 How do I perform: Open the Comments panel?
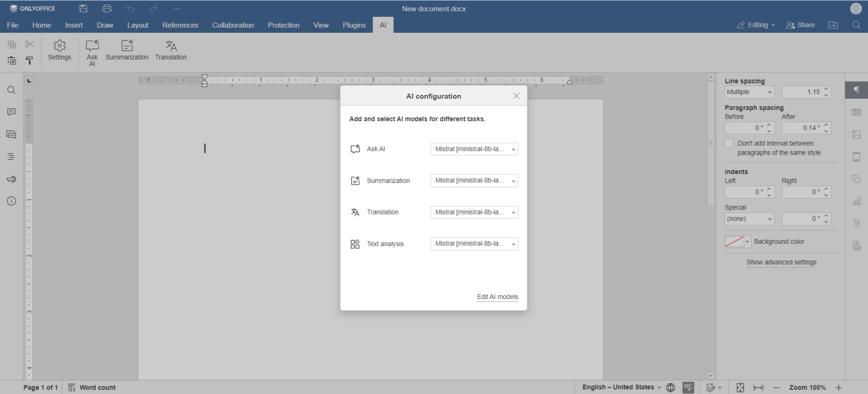pyautogui.click(x=11, y=112)
